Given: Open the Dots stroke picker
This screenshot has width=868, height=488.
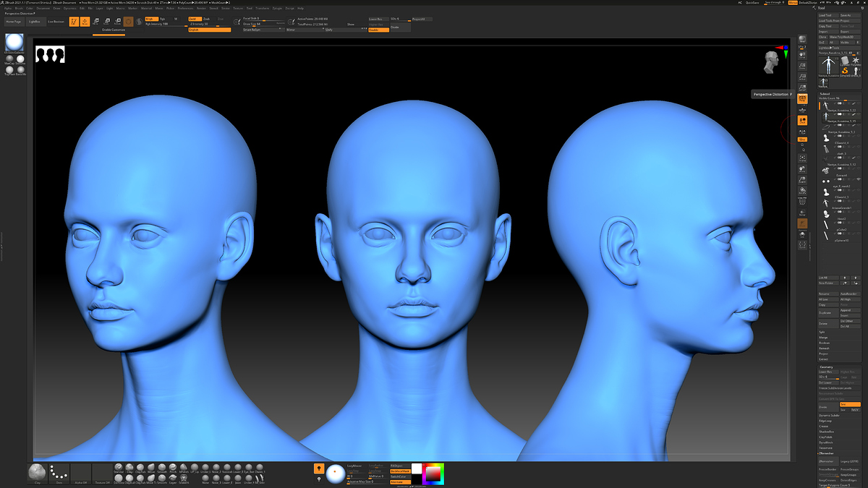Looking at the screenshot, I should (x=59, y=474).
